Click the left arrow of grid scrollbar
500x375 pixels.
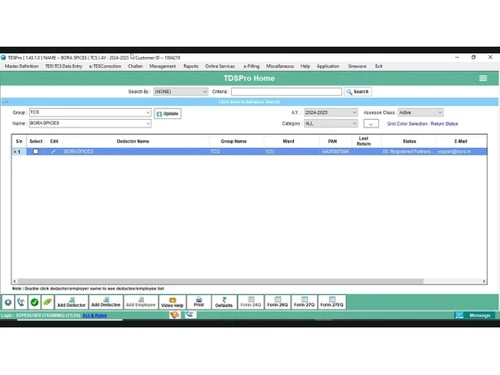coord(14,281)
